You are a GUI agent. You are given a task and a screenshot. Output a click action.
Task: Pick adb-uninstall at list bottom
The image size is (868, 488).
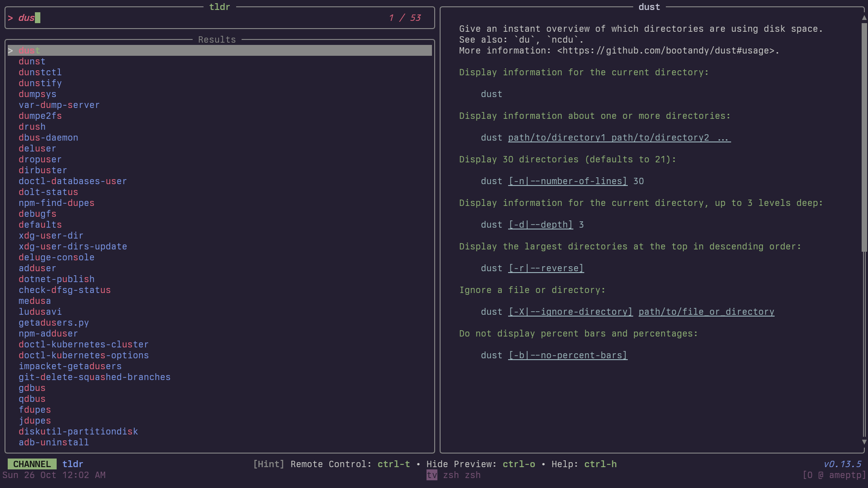click(53, 443)
